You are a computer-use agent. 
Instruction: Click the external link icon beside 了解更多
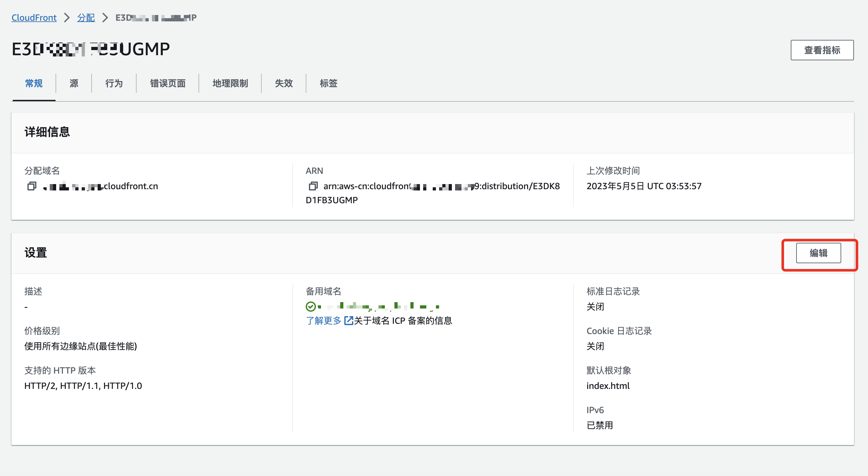pyautogui.click(x=348, y=320)
